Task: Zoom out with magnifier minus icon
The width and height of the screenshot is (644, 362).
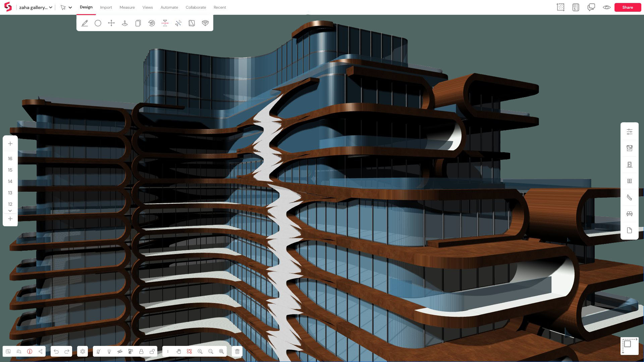Action: (211, 351)
